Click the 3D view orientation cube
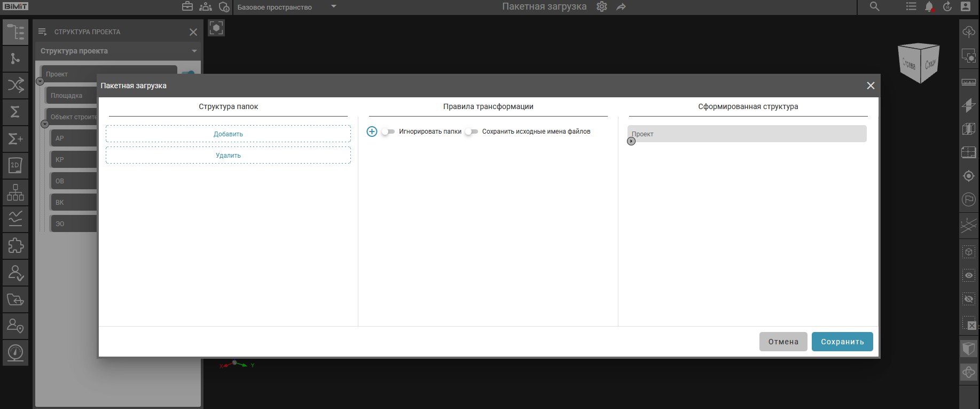The height and width of the screenshot is (409, 980). 919,63
